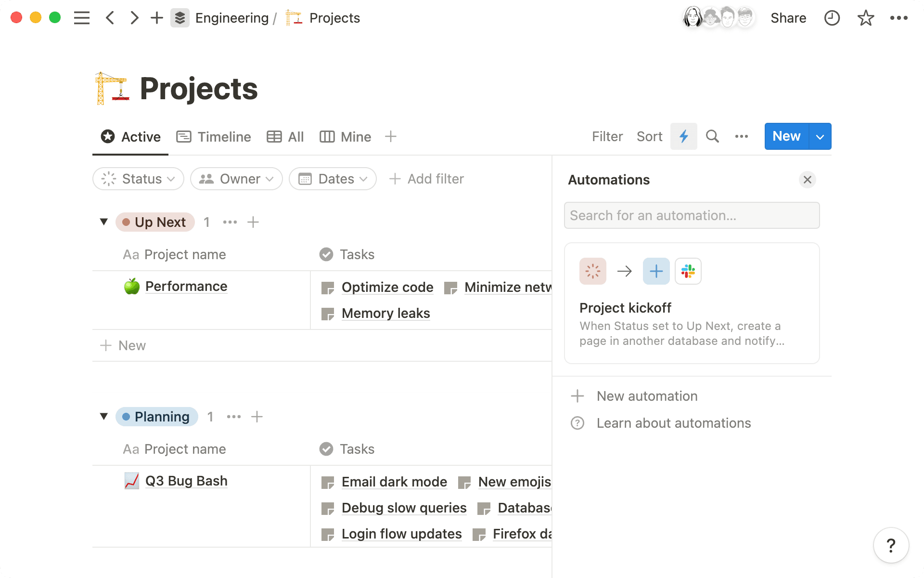
Task: Favorite the Projects page with the star icon
Action: (865, 18)
